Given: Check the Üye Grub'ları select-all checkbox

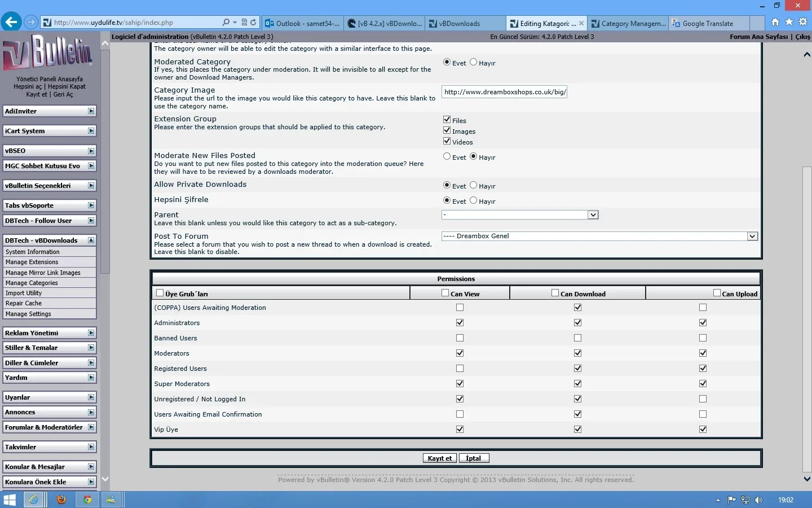Looking at the screenshot, I should pos(160,293).
